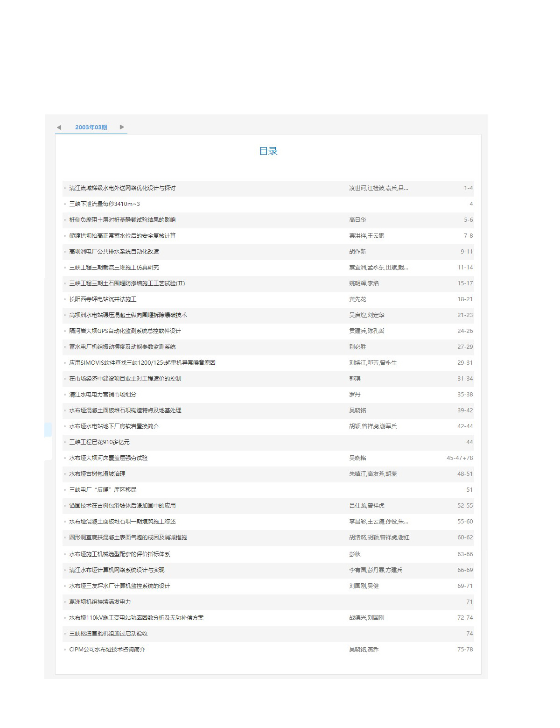
Task: Go to previous issue with left arrow
Action: pos(59,127)
